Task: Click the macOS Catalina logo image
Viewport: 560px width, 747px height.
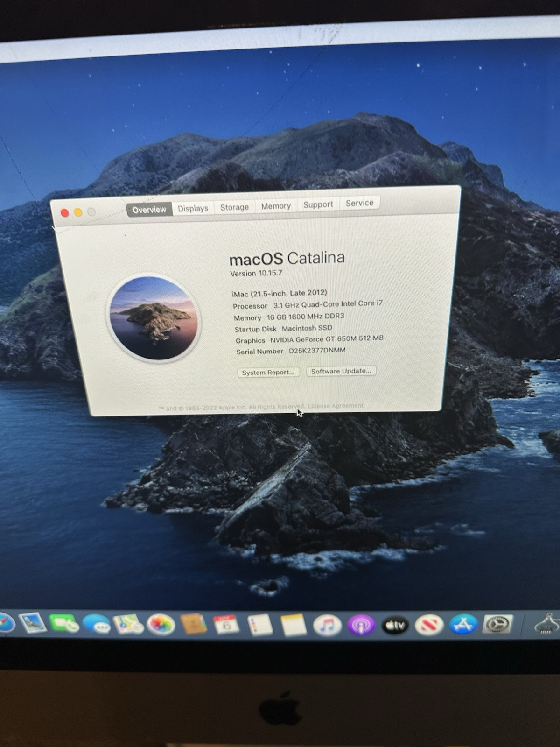Action: [154, 318]
